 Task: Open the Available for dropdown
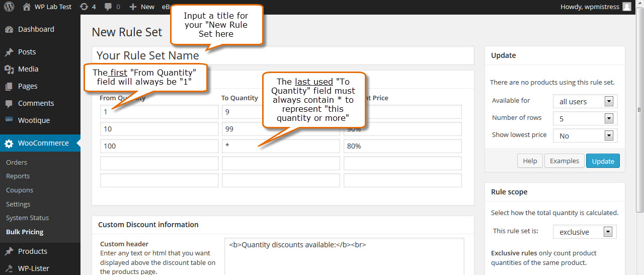pos(585,101)
